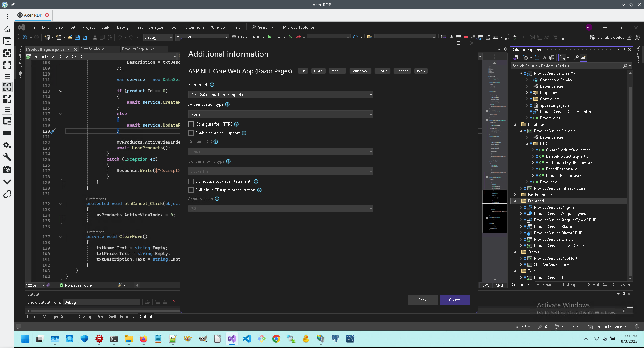Select ProductService.Tests in Solution Explorer
Image resolution: width=644 pixels, height=348 pixels.
552,278
